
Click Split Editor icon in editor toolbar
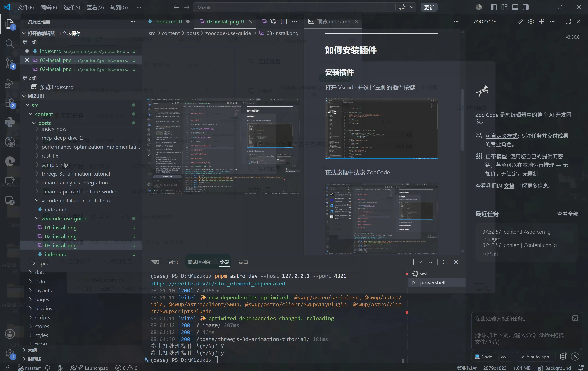(x=284, y=21)
